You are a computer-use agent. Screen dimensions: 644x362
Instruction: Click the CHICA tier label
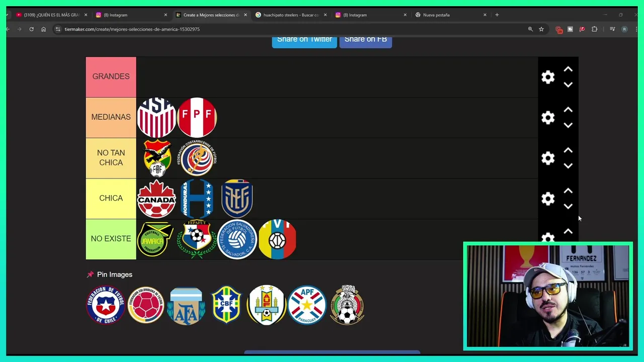click(111, 199)
